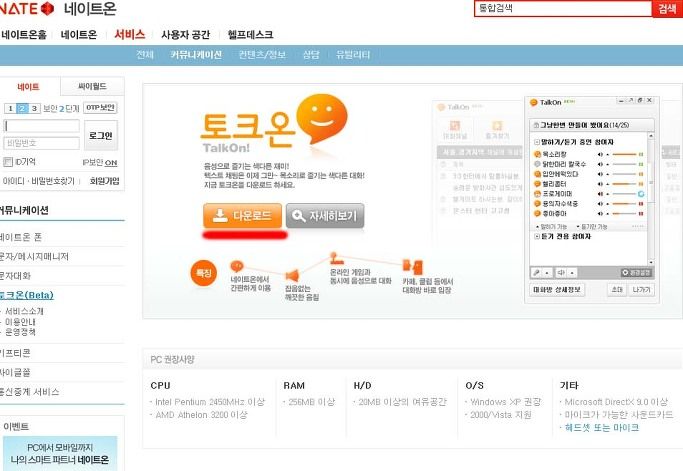Screen dimensions: 683x471
Task: Click the door icon above 카페, 클럽 등에서
Action: coord(413,266)
